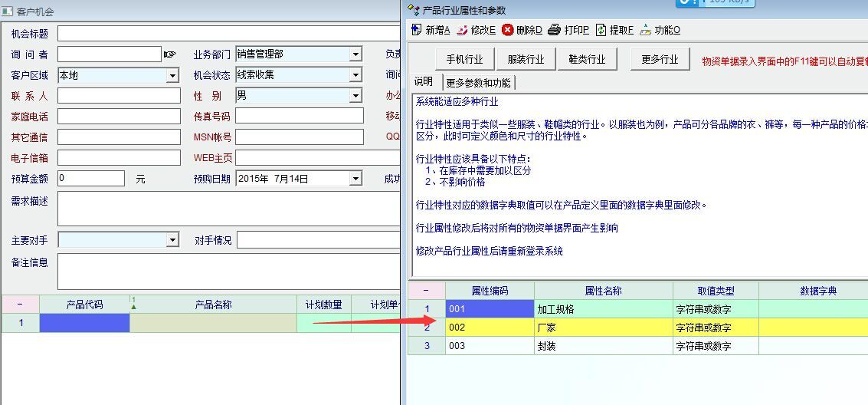Image resolution: width=868 pixels, height=405 pixels.
Task: Open the 客户区域 dropdown showing 本地
Action: coord(172,75)
